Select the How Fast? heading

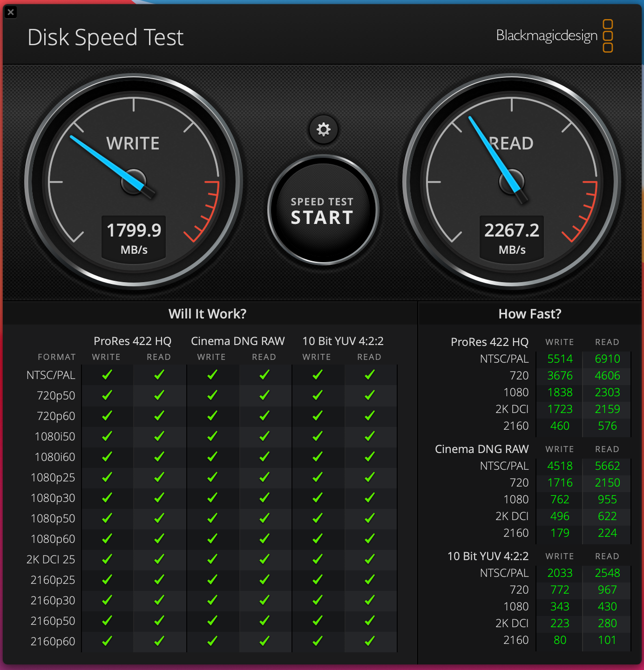[530, 314]
